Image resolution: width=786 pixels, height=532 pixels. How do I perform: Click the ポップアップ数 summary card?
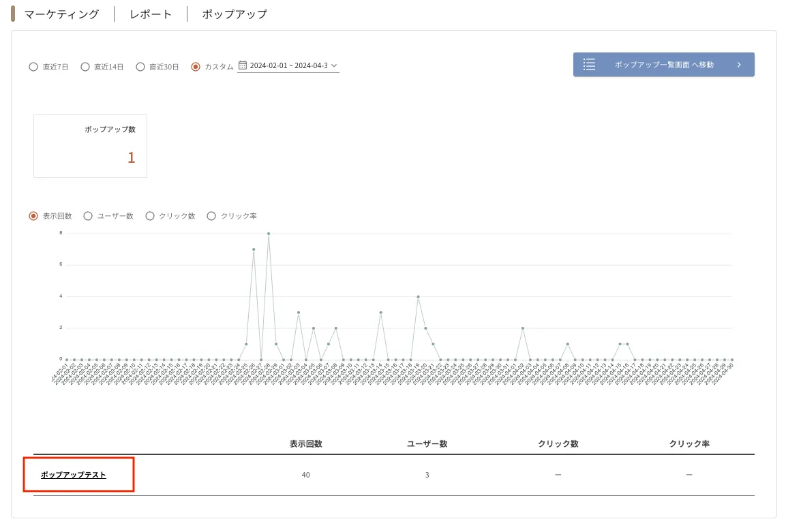pos(90,146)
